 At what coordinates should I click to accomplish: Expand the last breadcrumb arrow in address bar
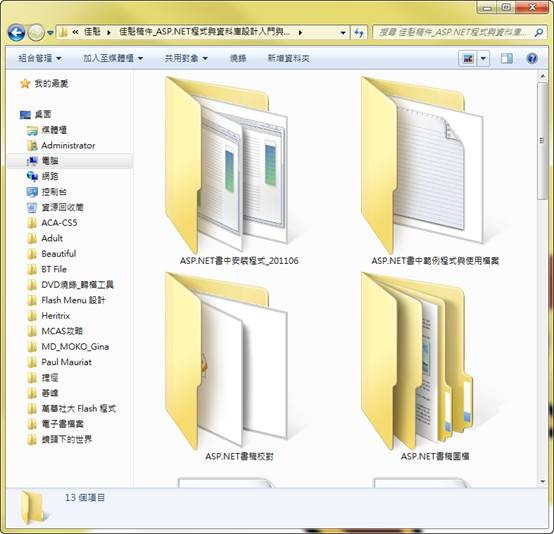pos(300,33)
